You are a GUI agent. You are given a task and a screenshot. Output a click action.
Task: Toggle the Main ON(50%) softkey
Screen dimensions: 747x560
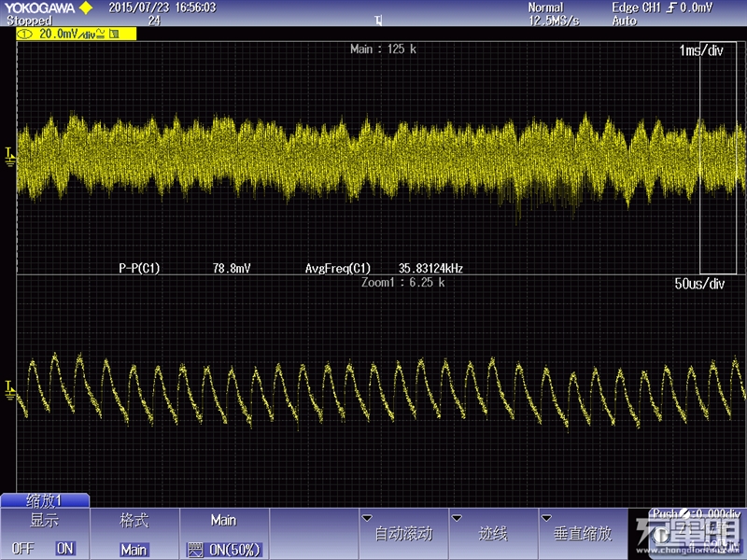(224, 534)
